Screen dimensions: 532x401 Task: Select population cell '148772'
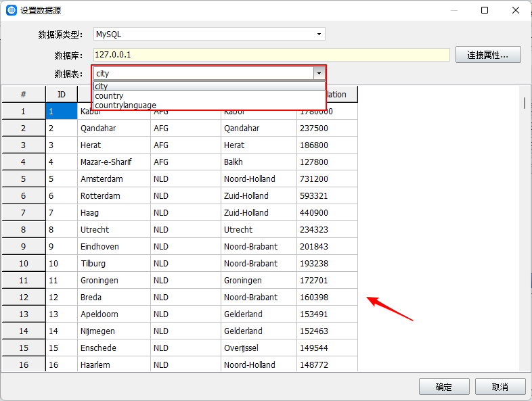[327, 364]
